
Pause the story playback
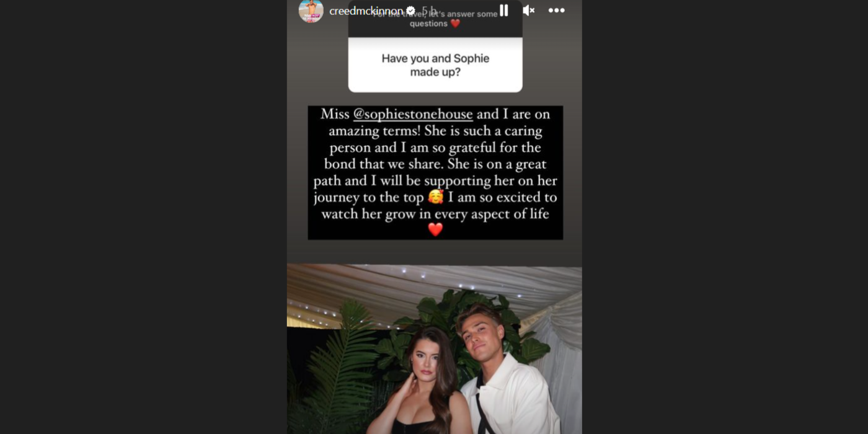pyautogui.click(x=503, y=11)
